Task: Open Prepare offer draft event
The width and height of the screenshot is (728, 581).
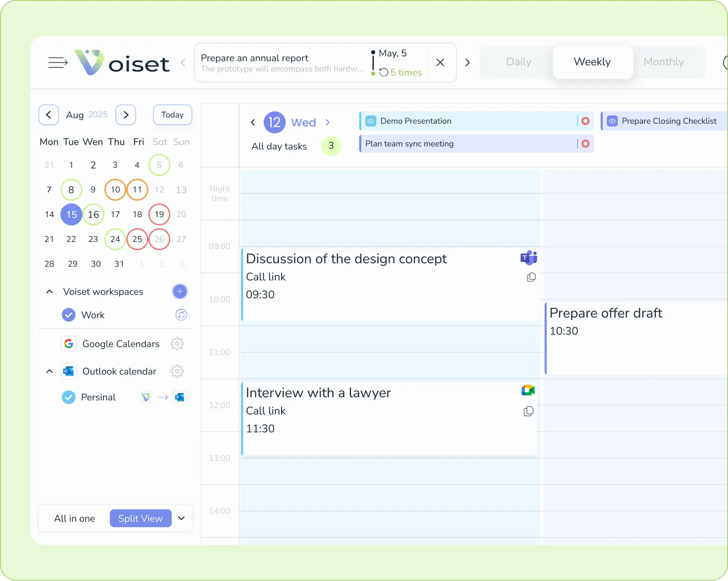Action: pyautogui.click(x=636, y=338)
